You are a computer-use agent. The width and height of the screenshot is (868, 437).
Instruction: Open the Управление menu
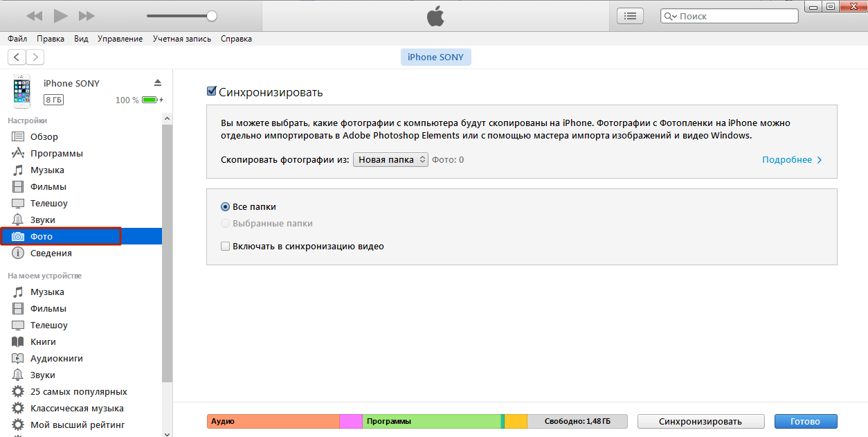point(120,39)
